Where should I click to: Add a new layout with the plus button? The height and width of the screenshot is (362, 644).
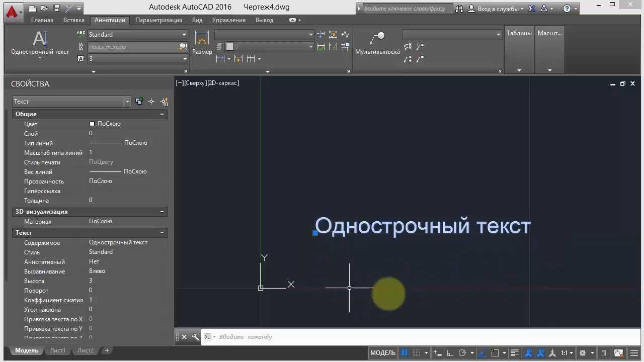coord(107,350)
